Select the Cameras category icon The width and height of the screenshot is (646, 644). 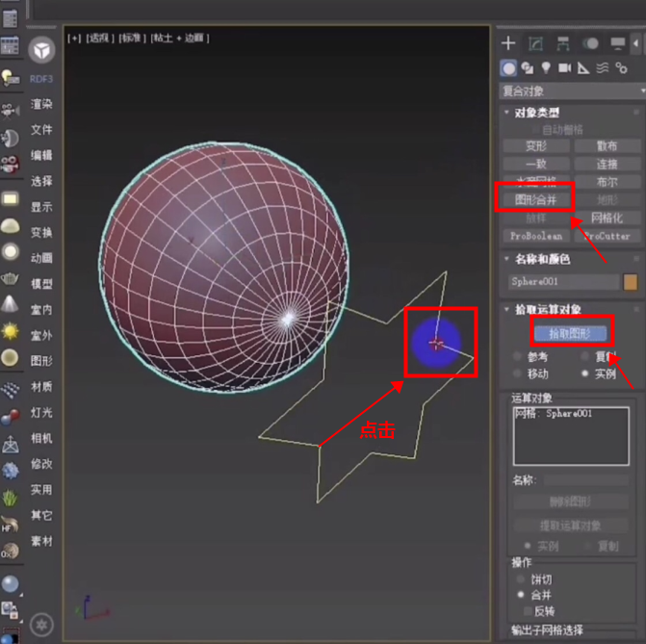tap(564, 68)
